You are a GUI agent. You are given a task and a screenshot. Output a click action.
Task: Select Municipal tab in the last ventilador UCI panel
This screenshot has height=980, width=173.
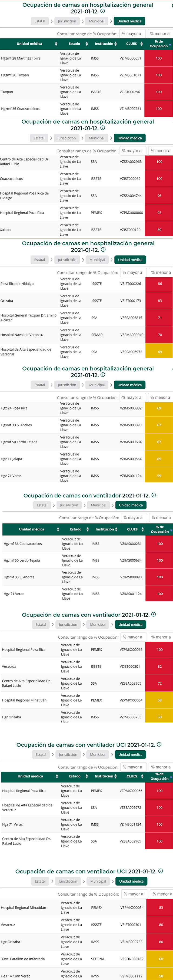98,881
